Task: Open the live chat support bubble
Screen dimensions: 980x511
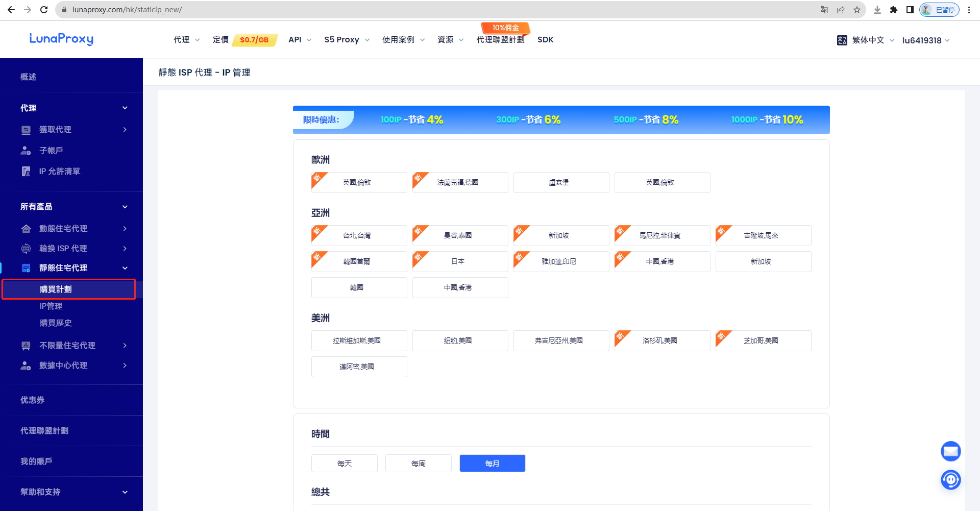Action: click(950, 480)
